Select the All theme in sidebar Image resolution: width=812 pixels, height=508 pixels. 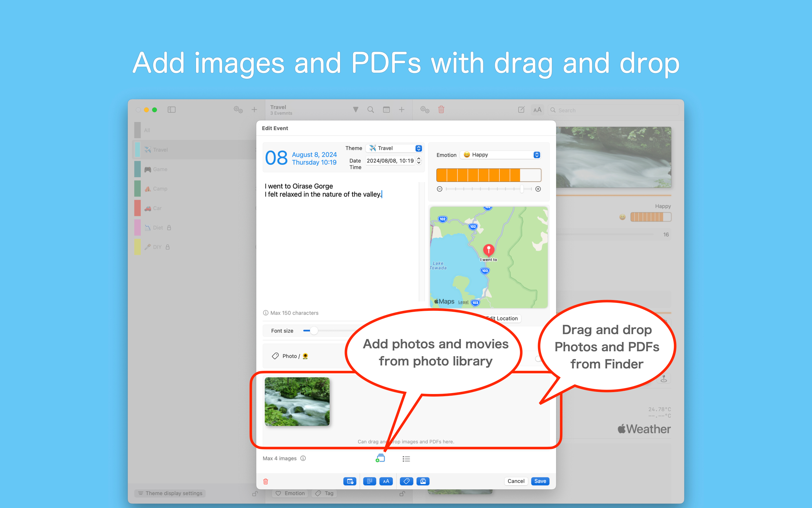click(195, 130)
